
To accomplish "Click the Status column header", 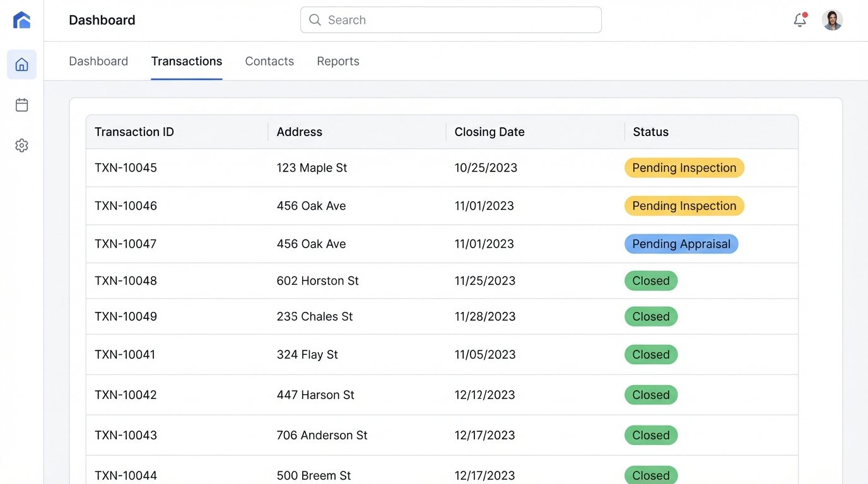I will coord(650,132).
